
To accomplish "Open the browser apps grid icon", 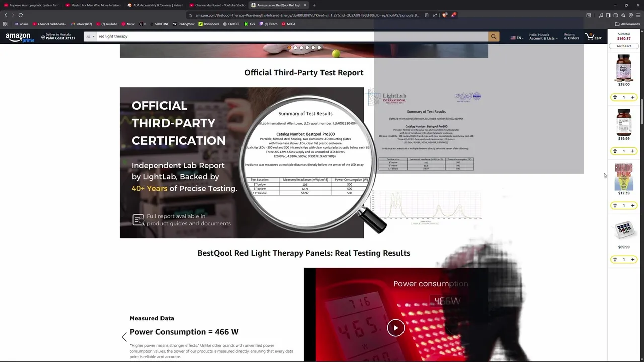I will (x=5, y=24).
